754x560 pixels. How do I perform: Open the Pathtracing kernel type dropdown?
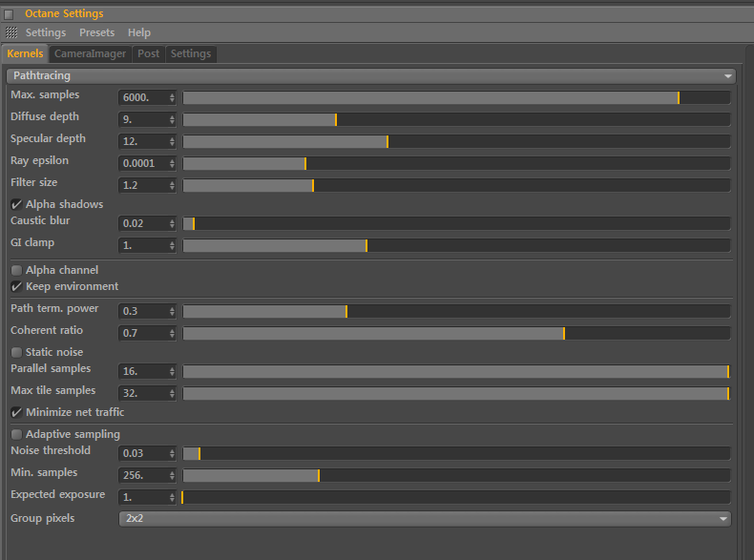(x=370, y=76)
